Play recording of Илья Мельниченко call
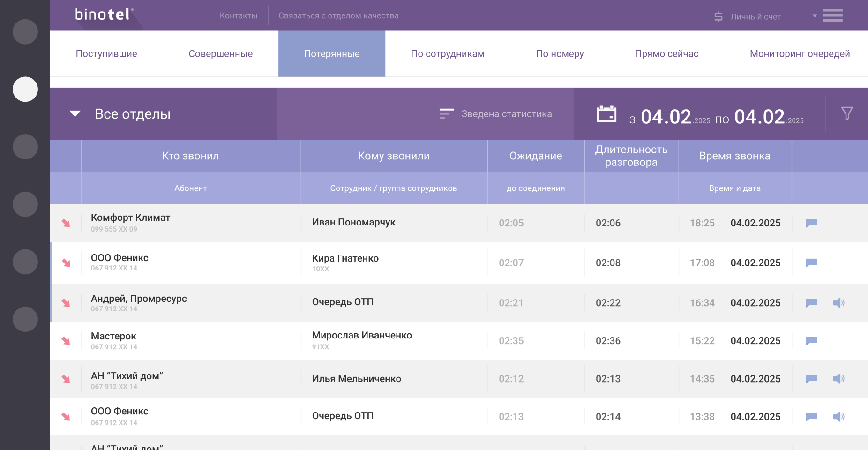This screenshot has width=868, height=450. click(839, 379)
